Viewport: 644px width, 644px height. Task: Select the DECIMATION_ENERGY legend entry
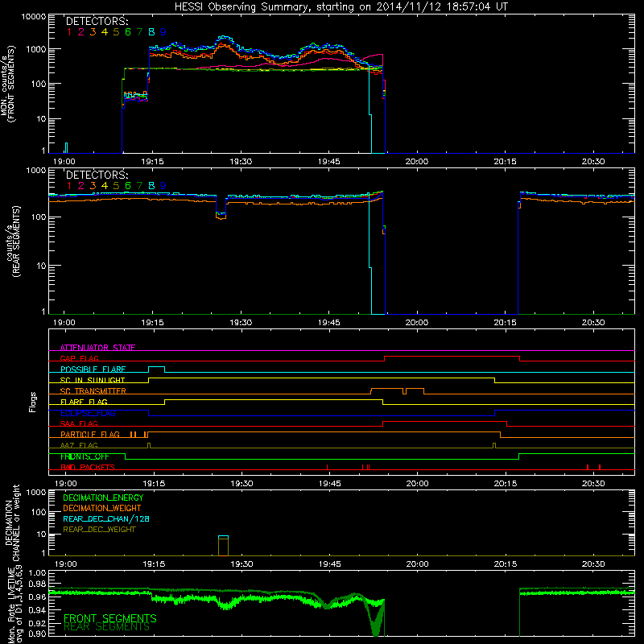pyautogui.click(x=103, y=497)
